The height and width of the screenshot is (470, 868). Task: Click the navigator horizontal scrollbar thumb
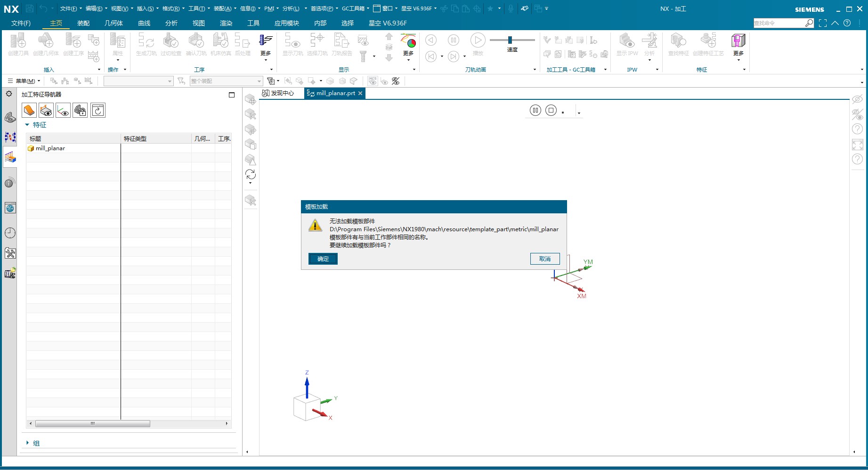click(93, 423)
